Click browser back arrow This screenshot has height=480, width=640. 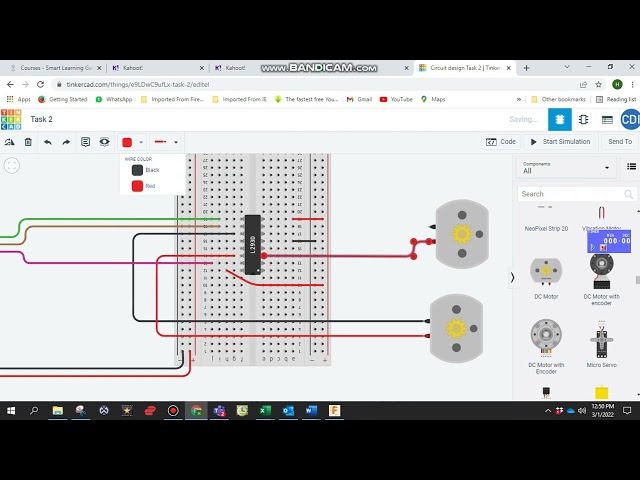(x=10, y=84)
